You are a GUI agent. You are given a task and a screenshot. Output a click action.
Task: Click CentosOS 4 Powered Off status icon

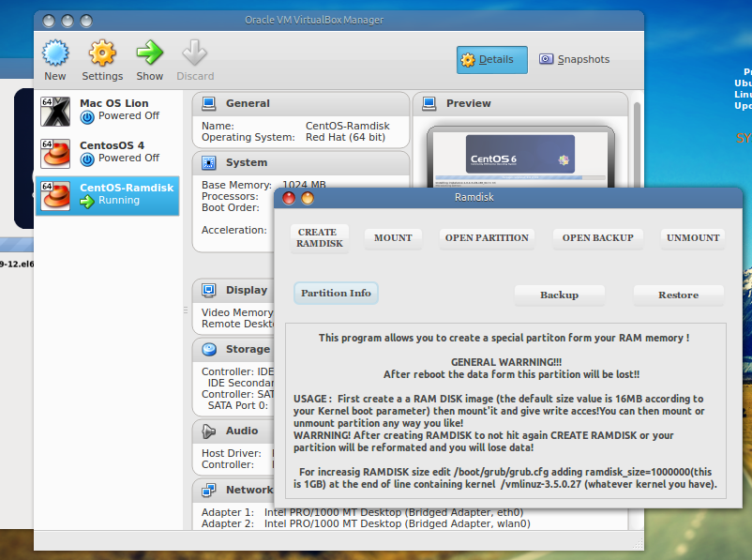pos(87,159)
